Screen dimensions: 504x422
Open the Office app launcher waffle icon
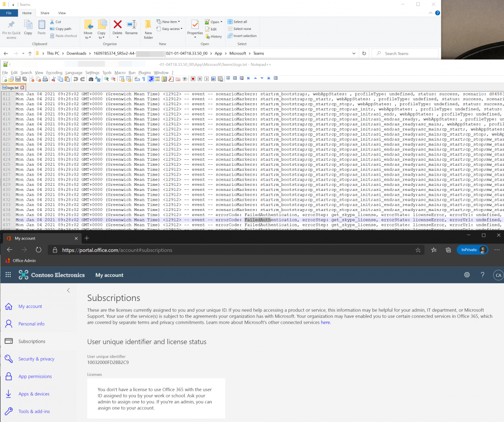pos(8,274)
